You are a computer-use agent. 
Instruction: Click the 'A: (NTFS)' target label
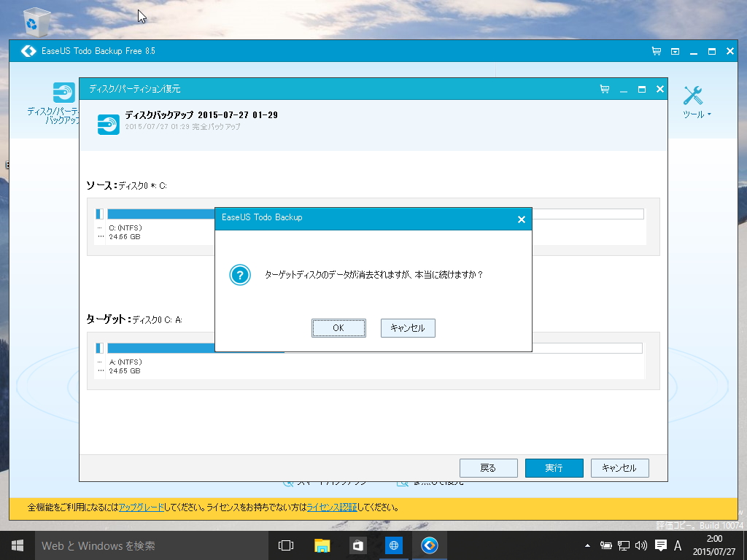(x=125, y=362)
